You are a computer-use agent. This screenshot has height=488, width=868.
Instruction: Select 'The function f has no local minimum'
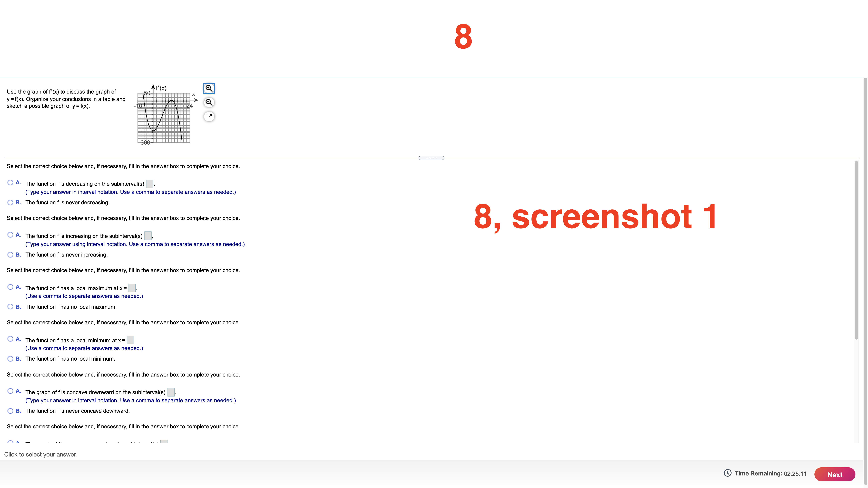pyautogui.click(x=10, y=358)
